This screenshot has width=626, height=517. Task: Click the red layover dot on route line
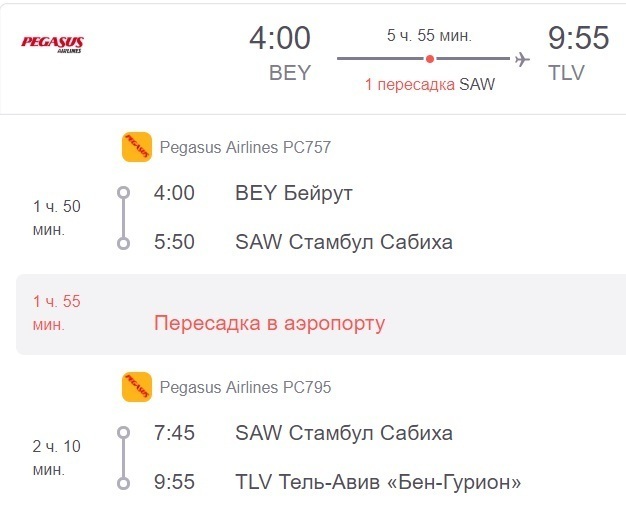[x=430, y=59]
